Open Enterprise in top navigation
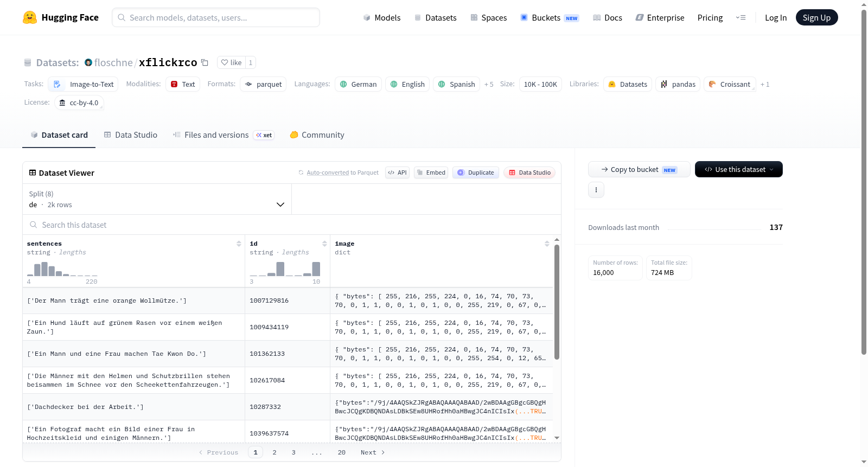The image size is (868, 467). 660,17
